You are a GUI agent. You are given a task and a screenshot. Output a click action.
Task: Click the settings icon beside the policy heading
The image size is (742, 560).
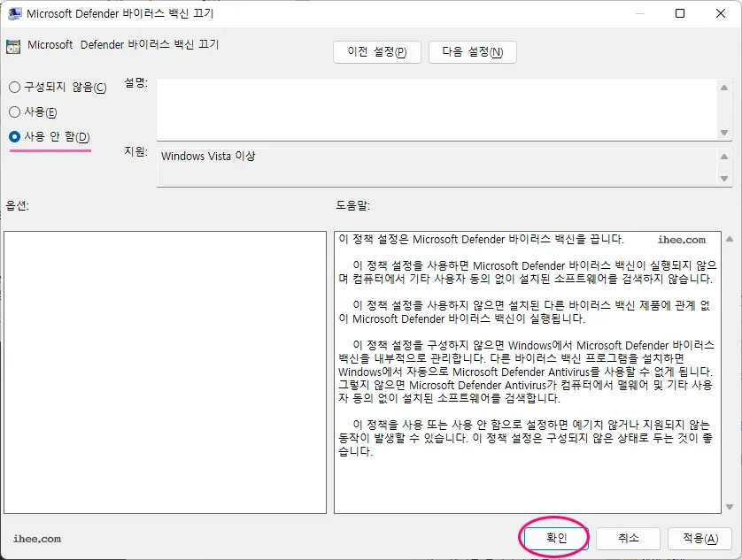pyautogui.click(x=12, y=44)
